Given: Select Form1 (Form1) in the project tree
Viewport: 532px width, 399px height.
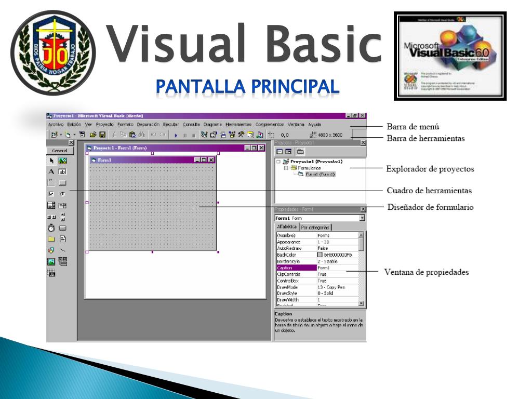Looking at the screenshot, I should point(320,175).
